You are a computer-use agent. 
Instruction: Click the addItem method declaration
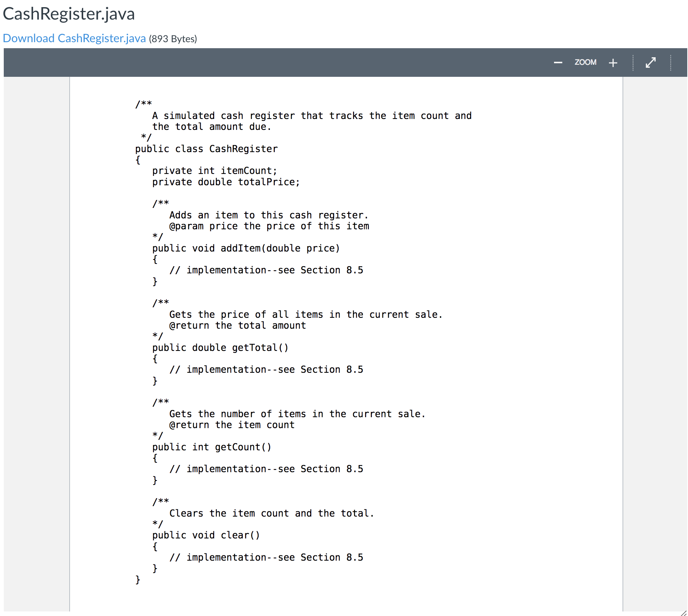tap(246, 248)
